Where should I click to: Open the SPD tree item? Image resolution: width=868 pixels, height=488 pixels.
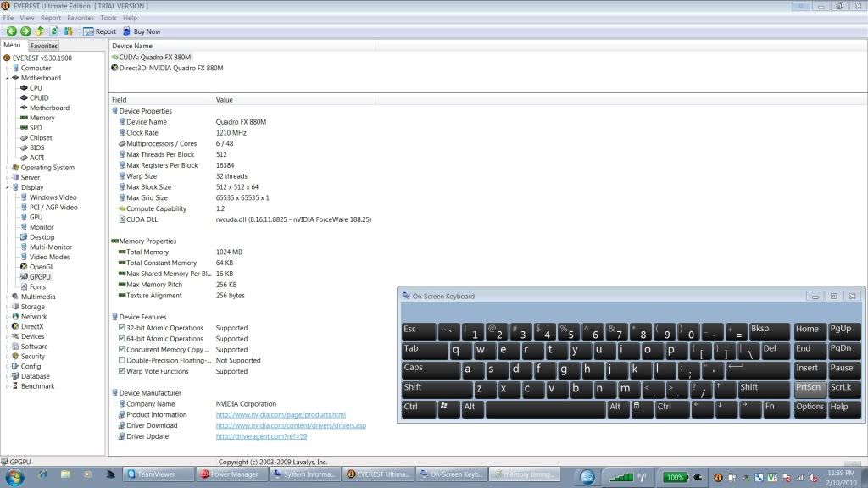point(36,128)
